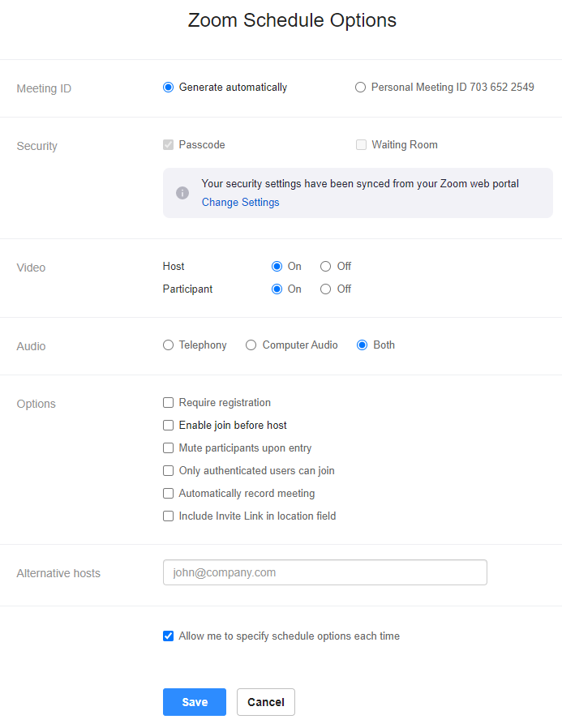Viewport: 562px width, 728px height.
Task: Toggle the Passcode checkbox
Action: [168, 145]
